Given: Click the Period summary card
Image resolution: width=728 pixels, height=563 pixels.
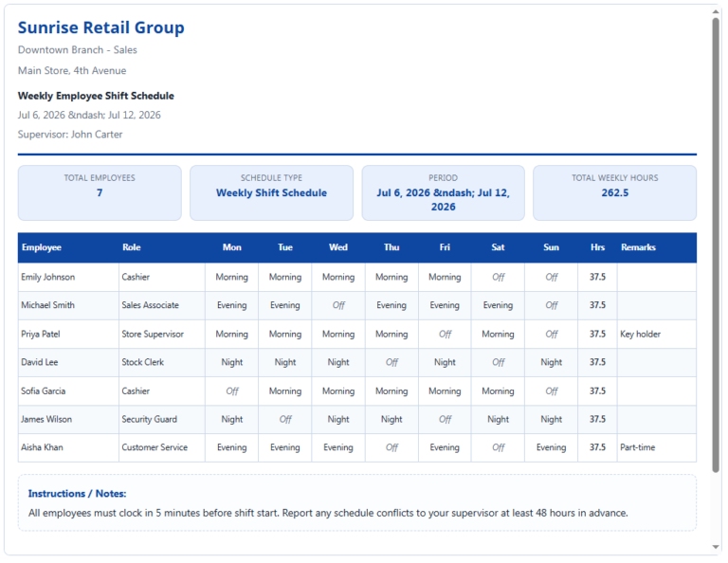Looking at the screenshot, I should (x=444, y=192).
